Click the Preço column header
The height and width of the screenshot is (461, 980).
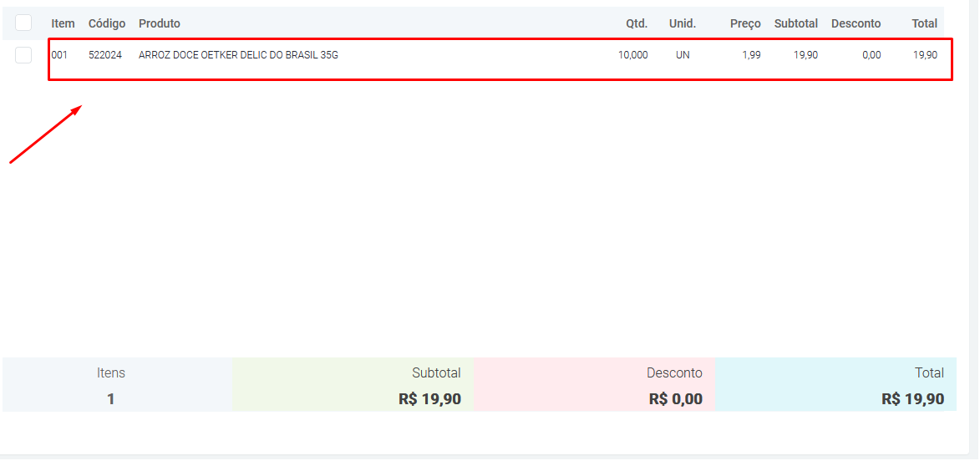[745, 23]
